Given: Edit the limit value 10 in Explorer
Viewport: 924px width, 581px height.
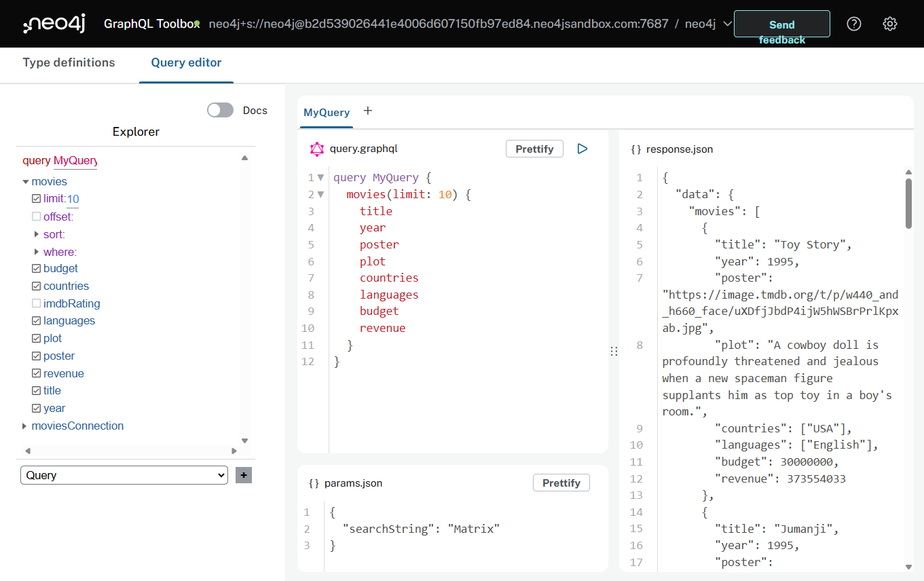Looking at the screenshot, I should 73,199.
